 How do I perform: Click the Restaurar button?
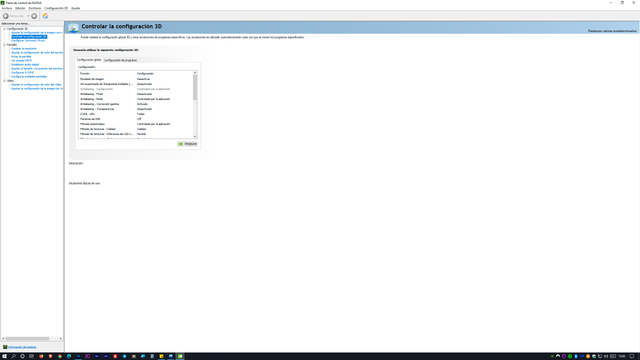(x=187, y=144)
